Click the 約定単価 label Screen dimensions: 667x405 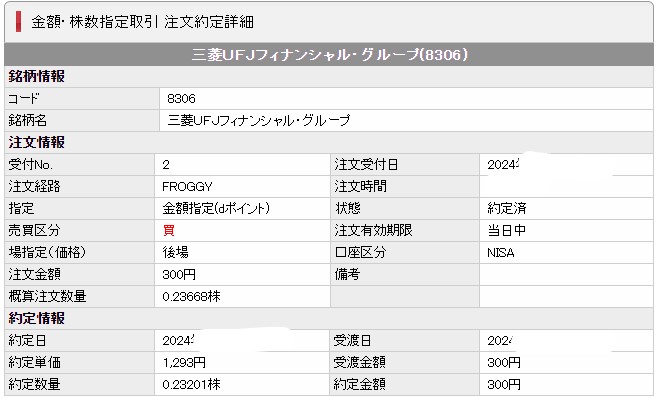(x=34, y=362)
